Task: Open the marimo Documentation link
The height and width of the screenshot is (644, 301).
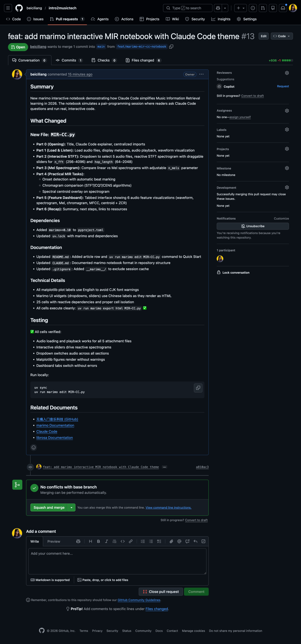Action: (x=55, y=426)
